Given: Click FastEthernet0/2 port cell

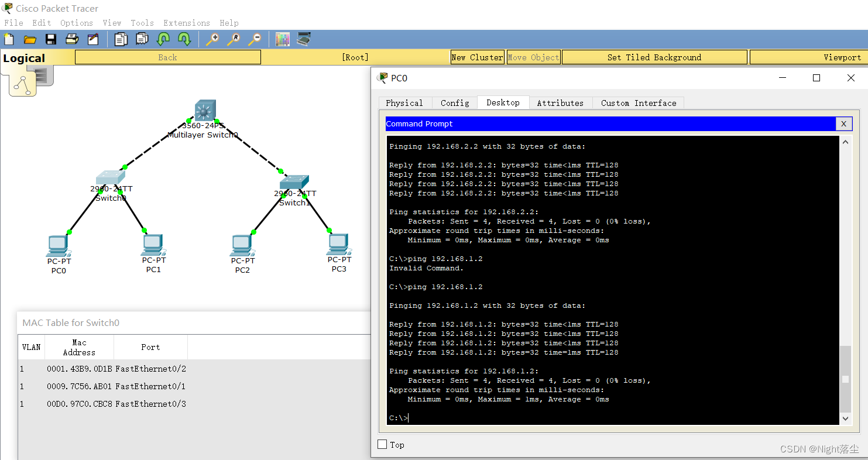Looking at the screenshot, I should click(151, 369).
